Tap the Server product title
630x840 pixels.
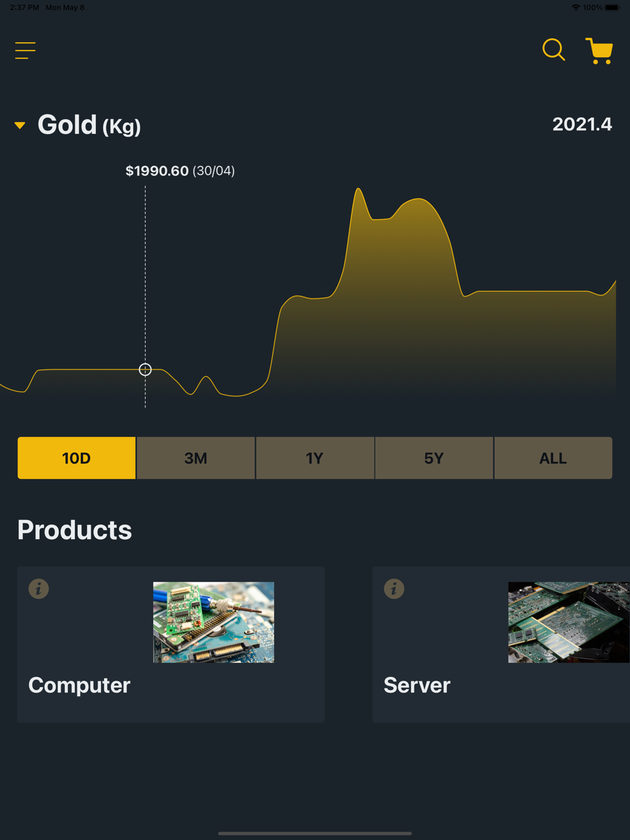[417, 685]
